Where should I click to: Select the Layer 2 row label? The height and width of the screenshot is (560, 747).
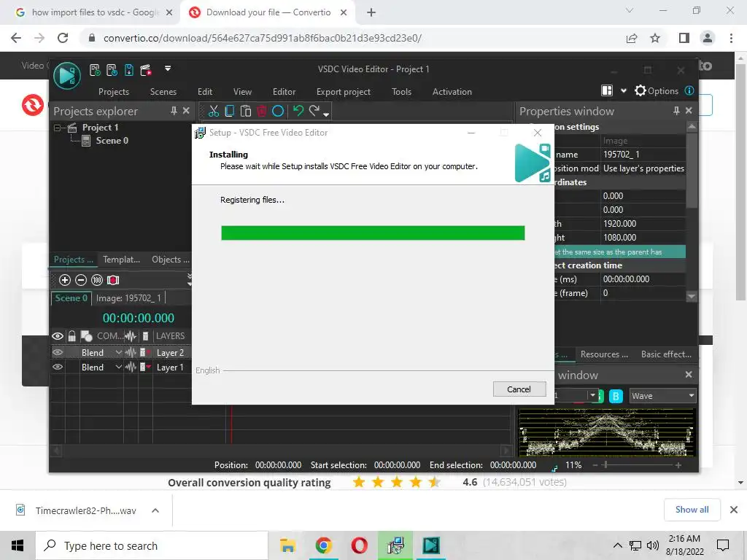[170, 353]
